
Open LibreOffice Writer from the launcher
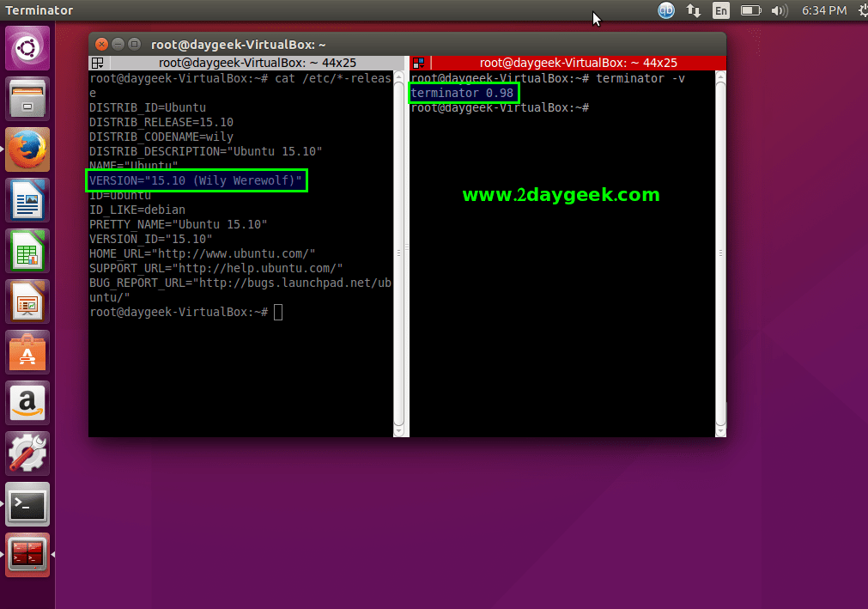point(27,199)
